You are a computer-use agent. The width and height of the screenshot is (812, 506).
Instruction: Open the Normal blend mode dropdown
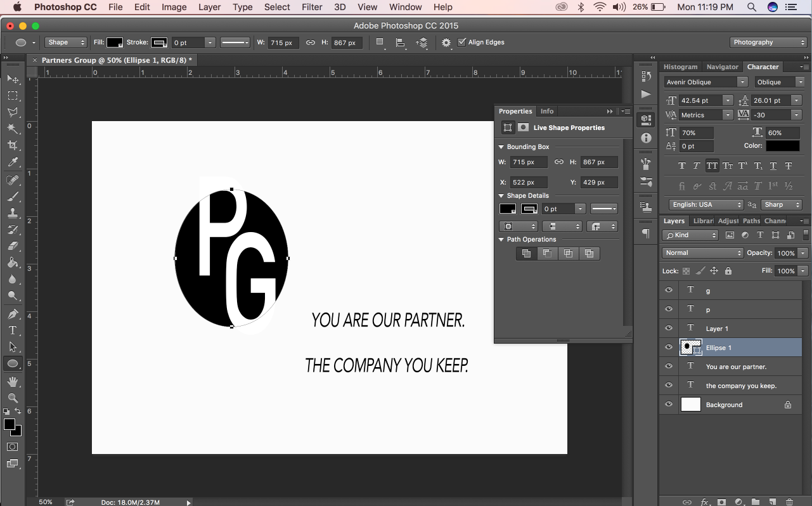coord(703,253)
